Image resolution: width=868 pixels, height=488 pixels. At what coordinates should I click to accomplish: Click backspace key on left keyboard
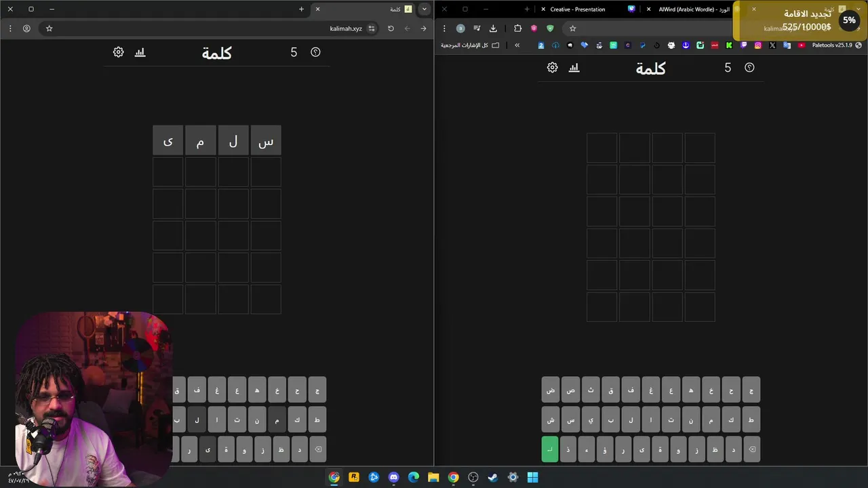317,449
